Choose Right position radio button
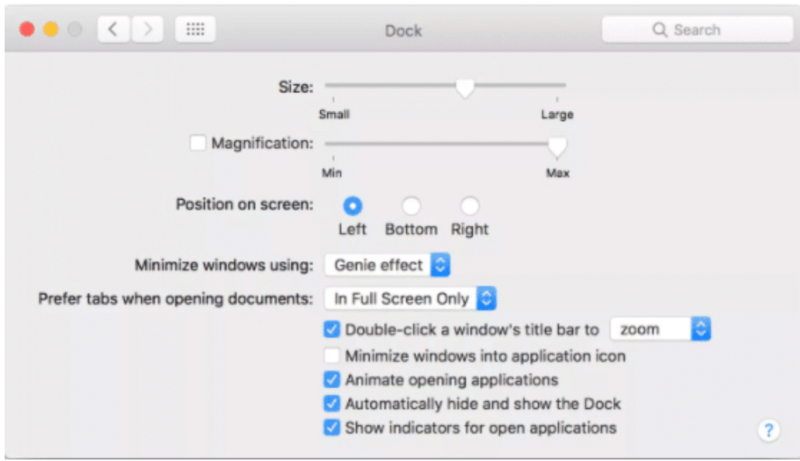Image resolution: width=800 pixels, height=461 pixels. (469, 207)
